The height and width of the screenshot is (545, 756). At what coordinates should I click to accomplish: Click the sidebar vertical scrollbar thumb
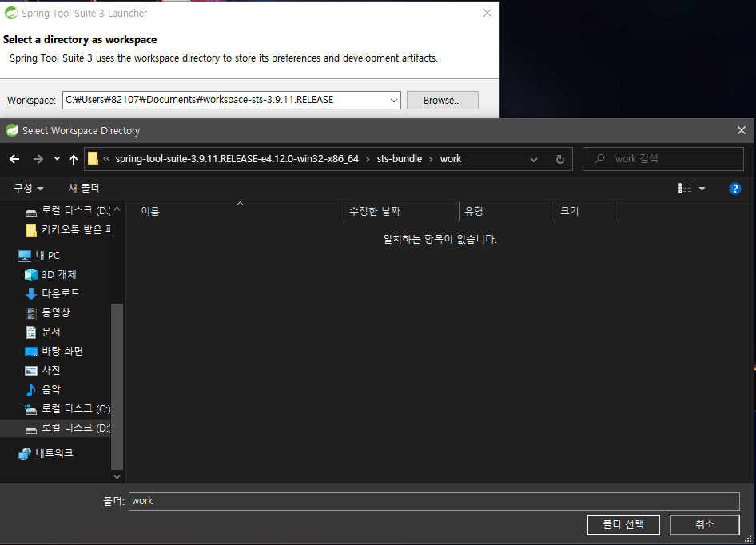point(117,386)
